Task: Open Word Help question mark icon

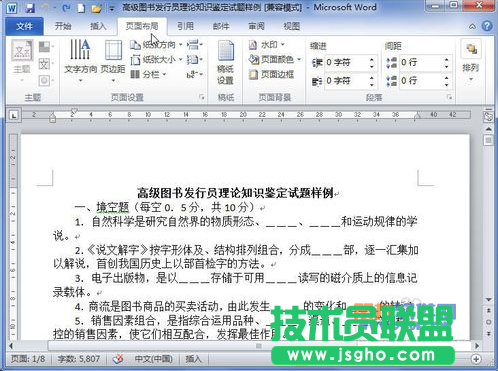Action: click(x=487, y=26)
